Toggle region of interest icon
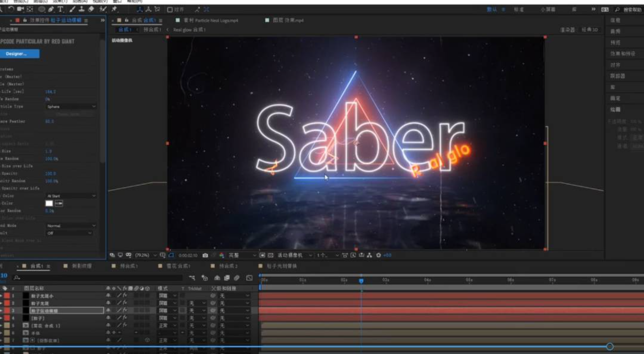Image resolution: width=644 pixels, height=354 pixels. [262, 255]
